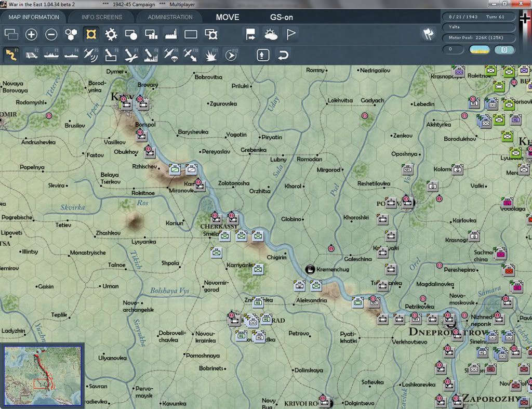Click the screen-with-bar-chart icon
This screenshot has height=409, width=532.
[151, 34]
